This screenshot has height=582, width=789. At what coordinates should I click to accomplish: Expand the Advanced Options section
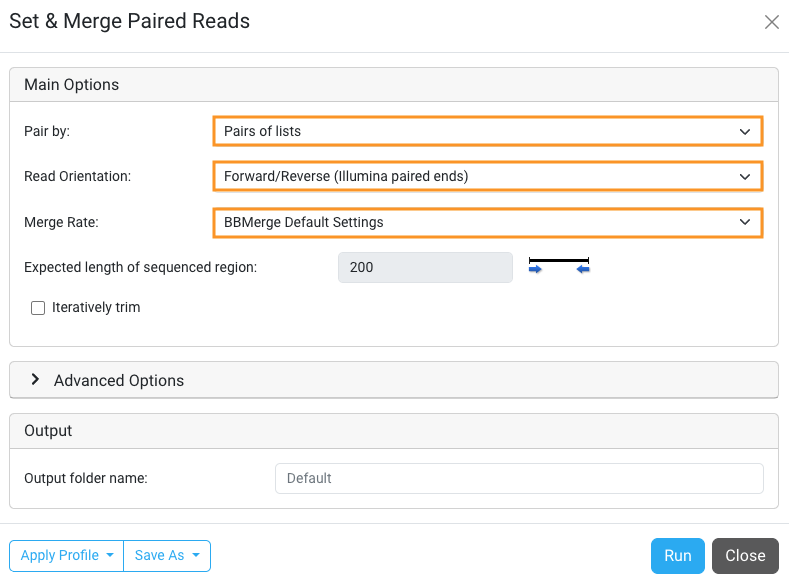click(x=119, y=380)
